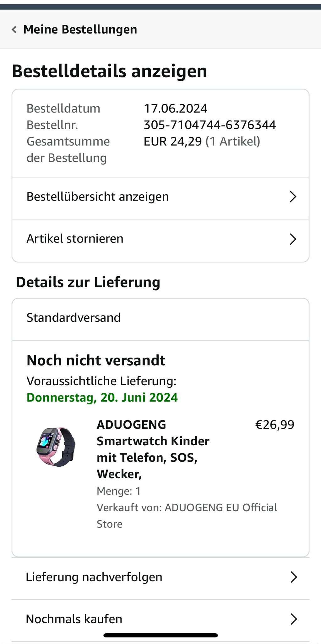Tap the Noch nicht versandt status heading
The width and height of the screenshot is (321, 644).
pos(96,361)
